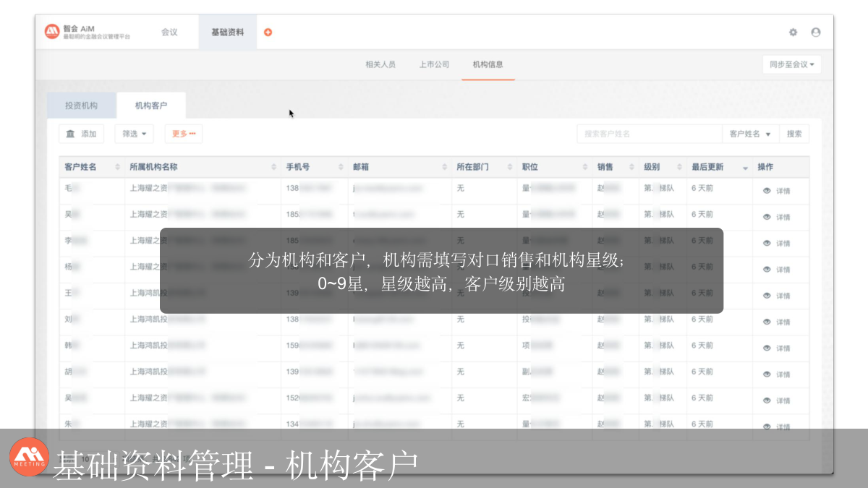Click the 搜索 button
Viewport: 868px width, 488px height.
click(x=794, y=134)
